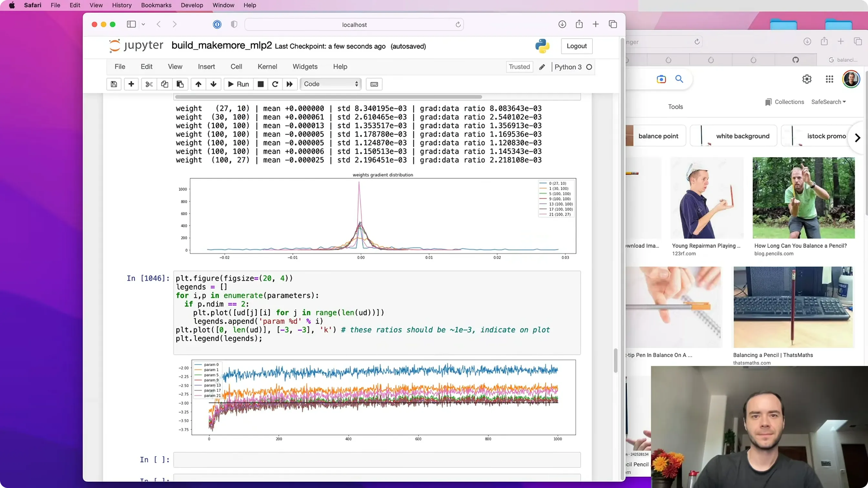868x488 pixels.
Task: Click the privacy shield icon in Safari toolbar
Action: tap(234, 24)
